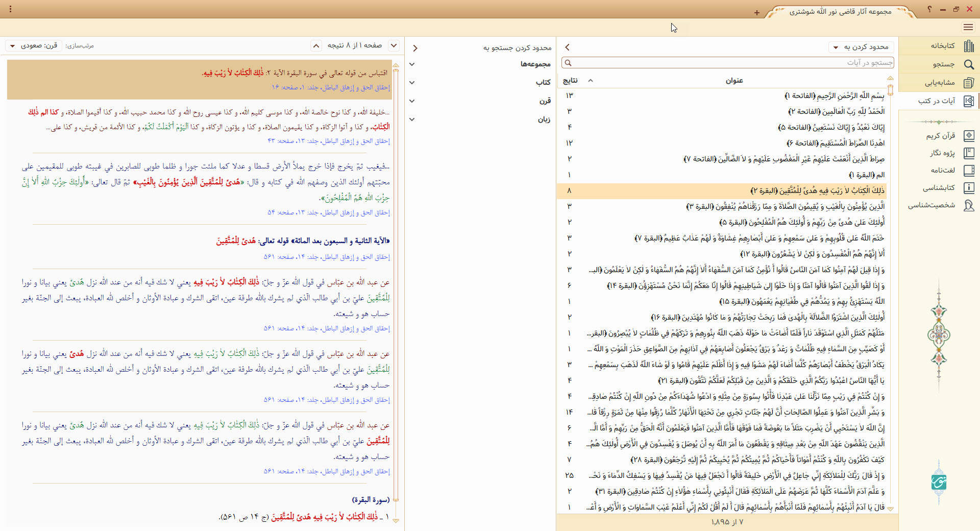Click the help question mark icon
The width and height of the screenshot is (980, 531).
coord(929,9)
